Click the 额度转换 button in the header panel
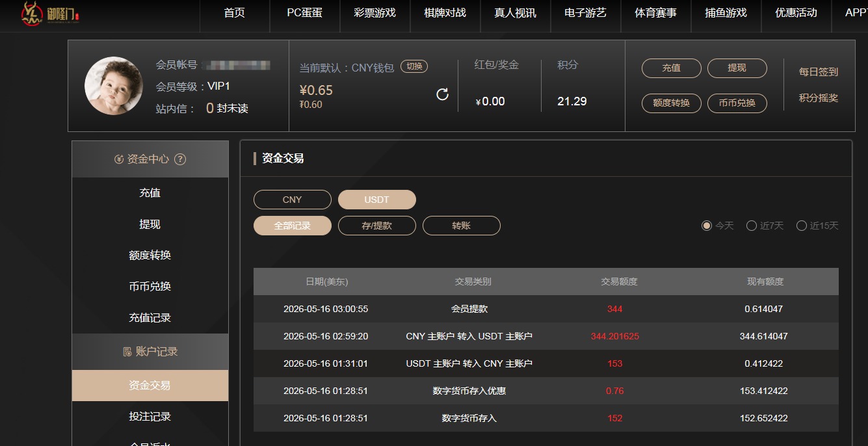This screenshot has height=446, width=868. tap(672, 103)
